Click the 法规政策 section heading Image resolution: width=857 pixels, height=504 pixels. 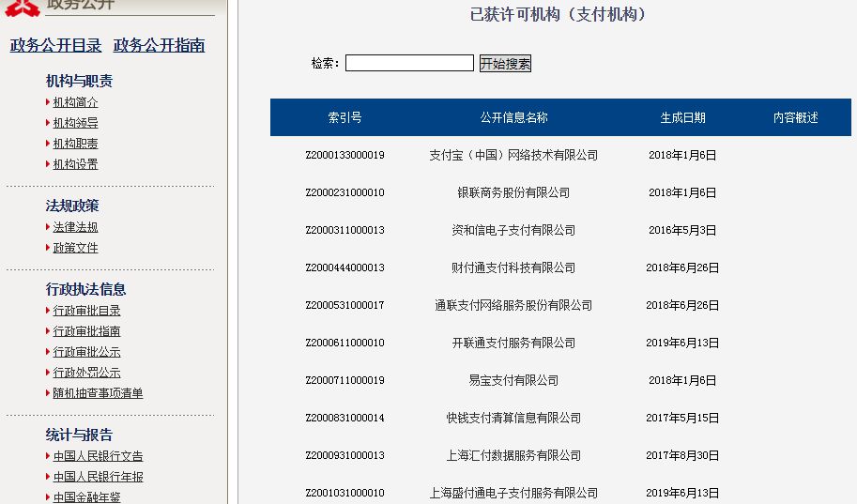(72, 206)
